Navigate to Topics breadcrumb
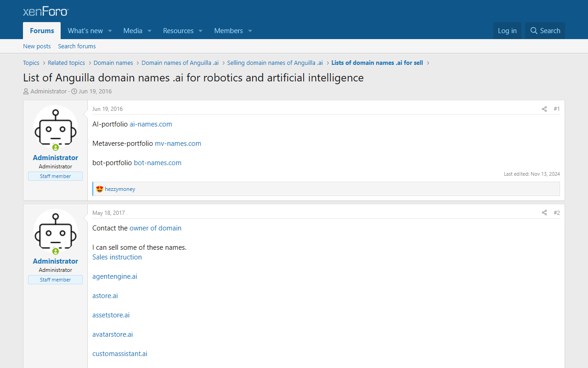 click(31, 63)
